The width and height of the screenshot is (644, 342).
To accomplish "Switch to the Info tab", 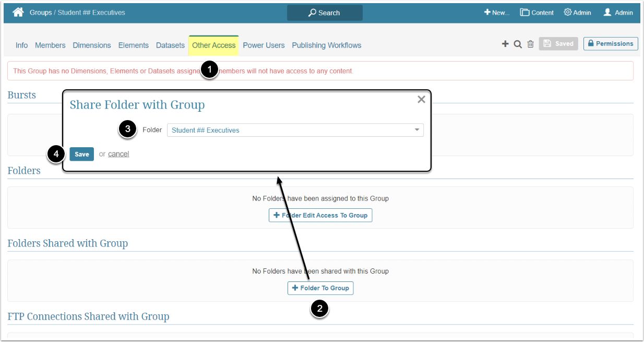I will click(21, 45).
